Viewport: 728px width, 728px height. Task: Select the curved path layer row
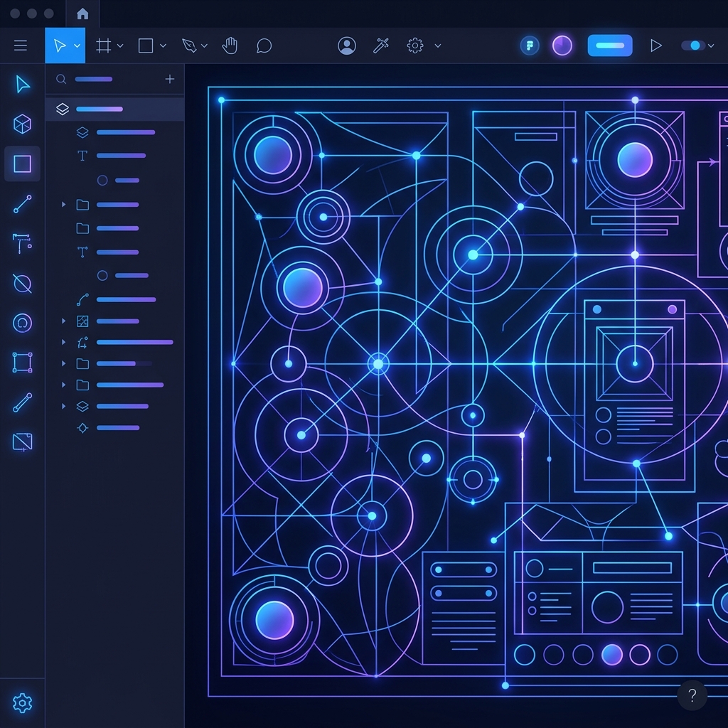[x=114, y=299]
